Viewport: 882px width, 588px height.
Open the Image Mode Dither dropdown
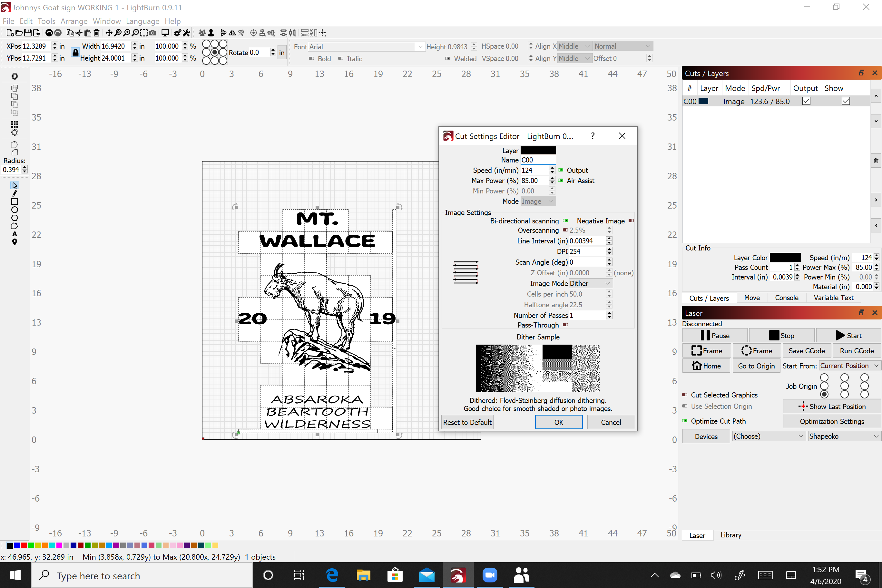[591, 283]
